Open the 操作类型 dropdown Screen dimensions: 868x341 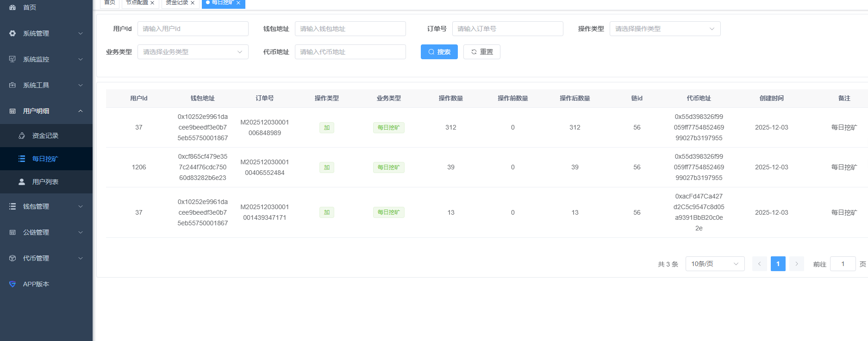click(665, 29)
